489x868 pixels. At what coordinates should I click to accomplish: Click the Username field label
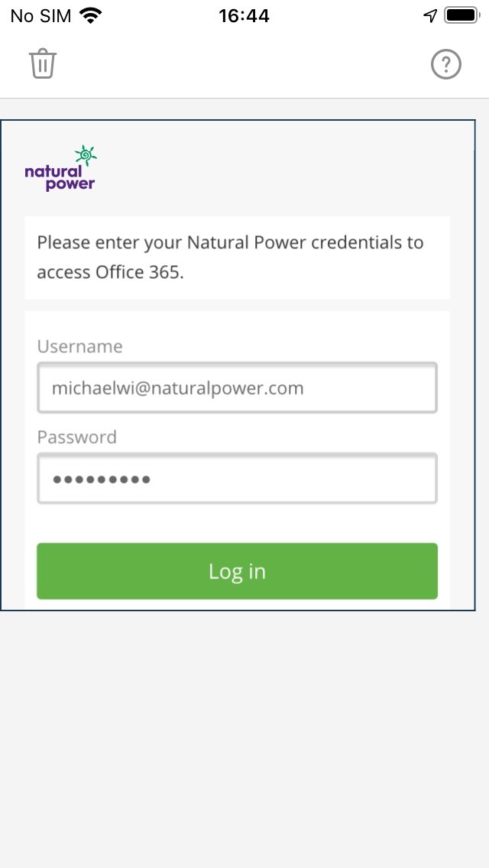coord(79,347)
